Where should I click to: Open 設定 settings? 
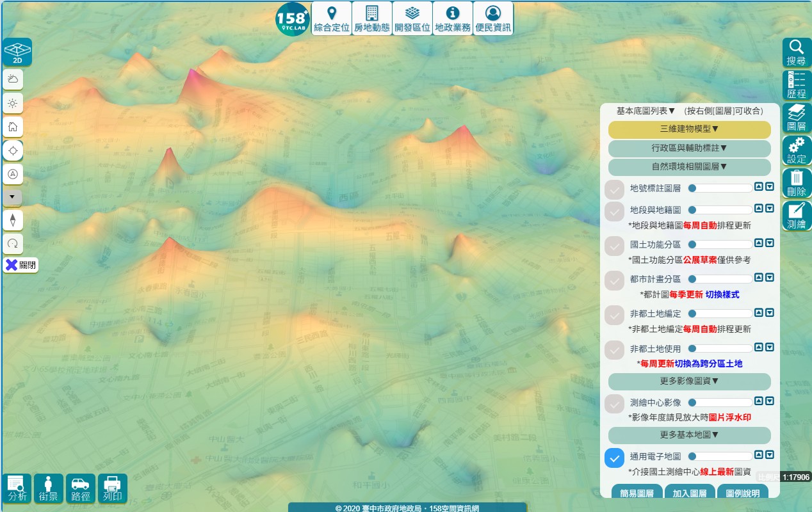(x=797, y=150)
